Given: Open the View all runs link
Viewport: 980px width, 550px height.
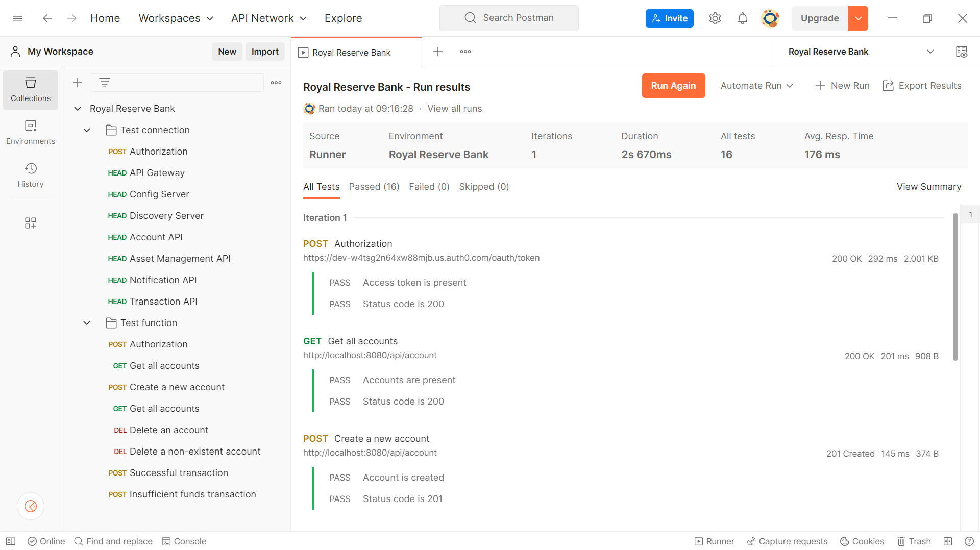Looking at the screenshot, I should (x=455, y=109).
